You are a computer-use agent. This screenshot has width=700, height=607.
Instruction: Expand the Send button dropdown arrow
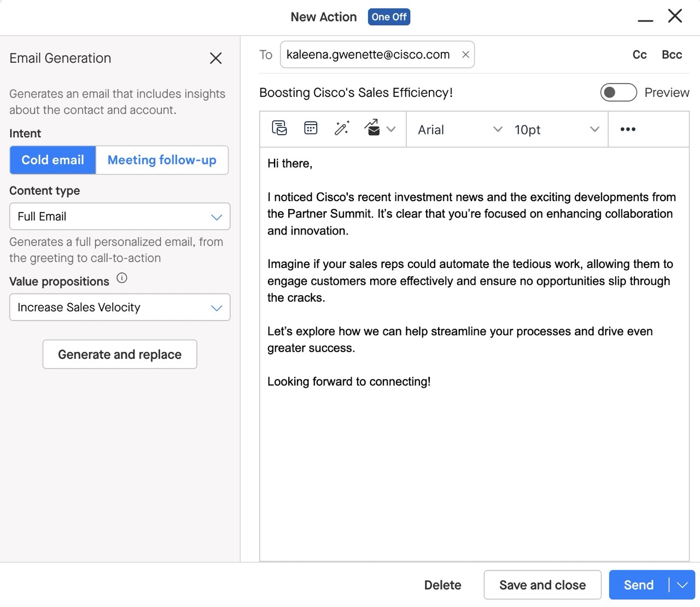[682, 585]
